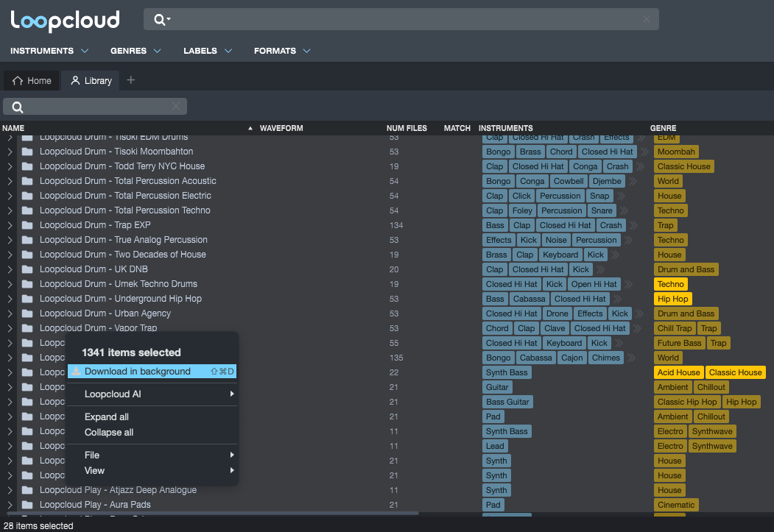This screenshot has width=774, height=532.
Task: Click the Bass Guitar instrument tag
Action: coord(507,402)
